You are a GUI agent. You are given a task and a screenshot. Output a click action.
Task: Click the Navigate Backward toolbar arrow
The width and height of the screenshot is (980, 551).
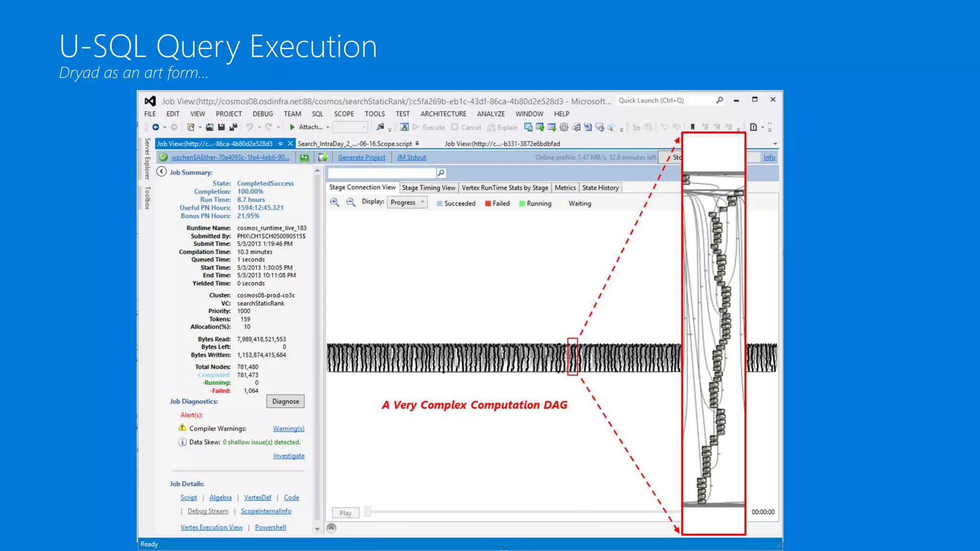coord(156,127)
